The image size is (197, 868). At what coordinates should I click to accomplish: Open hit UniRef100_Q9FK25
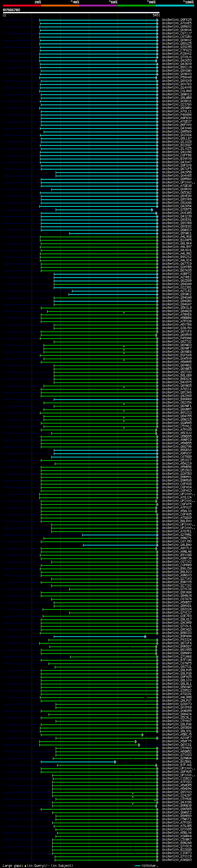tap(177, 20)
